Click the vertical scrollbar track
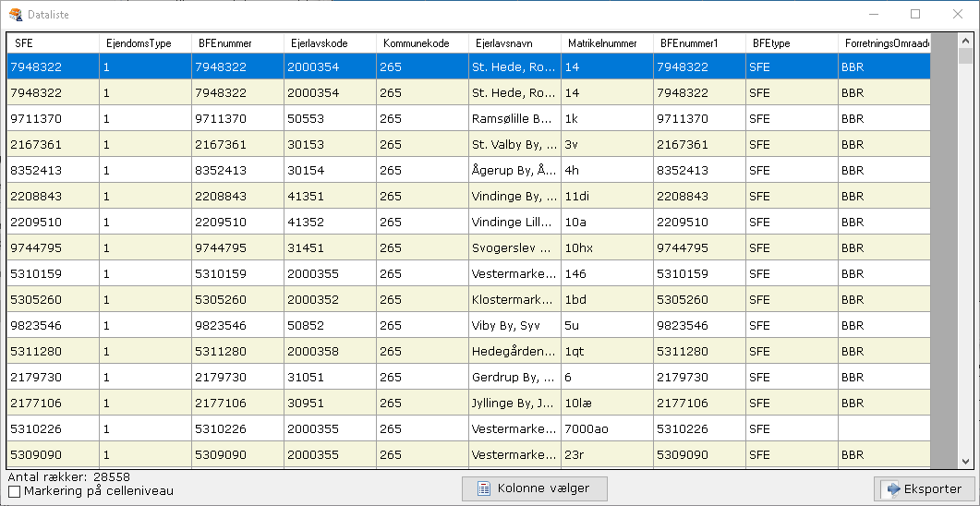The height and width of the screenshot is (506, 980). (x=965, y=277)
